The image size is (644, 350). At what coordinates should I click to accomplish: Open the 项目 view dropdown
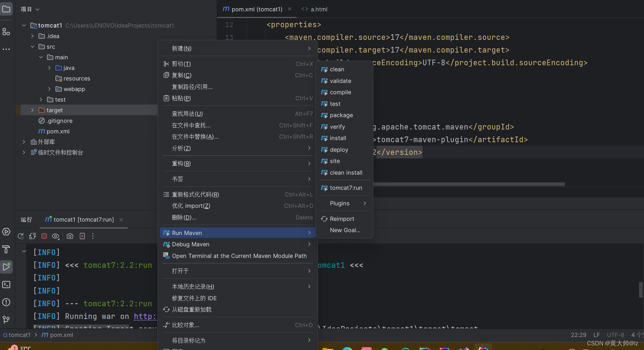(30, 9)
